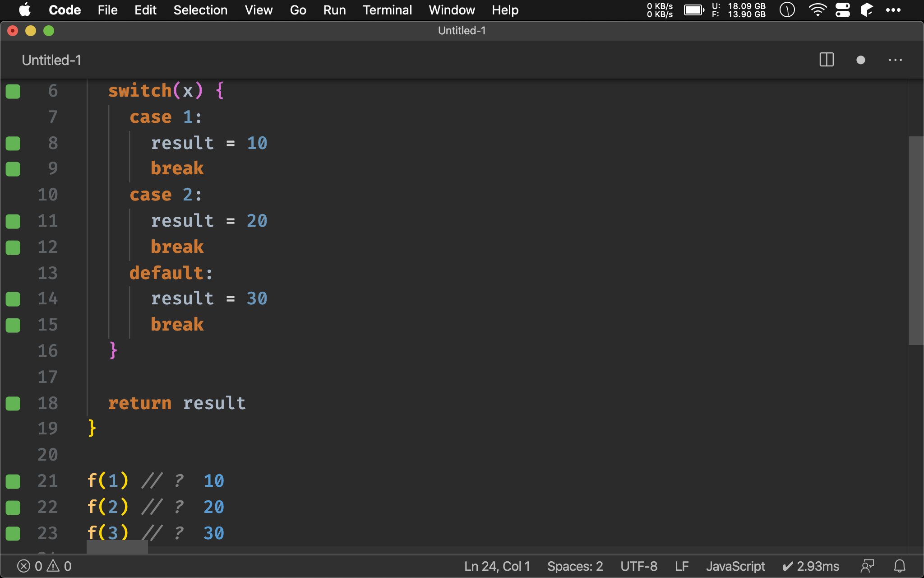Click line number 17 in the gutter
The width and height of the screenshot is (924, 578).
pyautogui.click(x=47, y=377)
